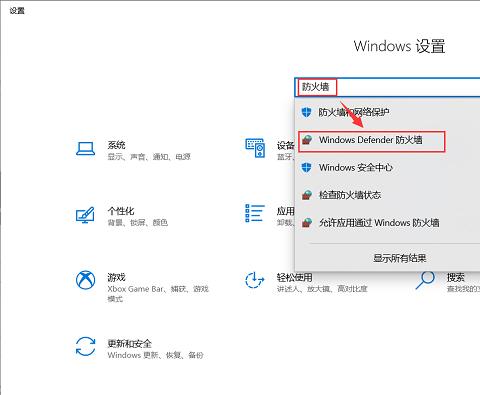
Task: Click shield icon beside Windows 安全中心
Action: coord(306,167)
